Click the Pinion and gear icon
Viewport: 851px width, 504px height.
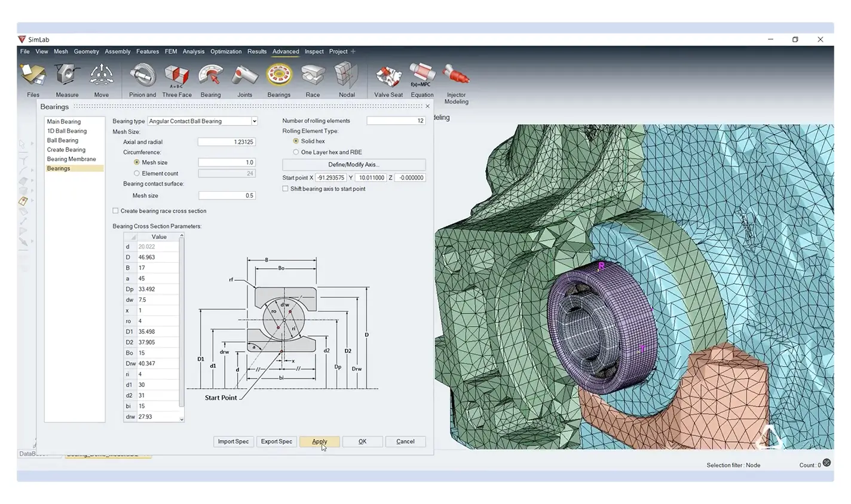click(x=142, y=76)
